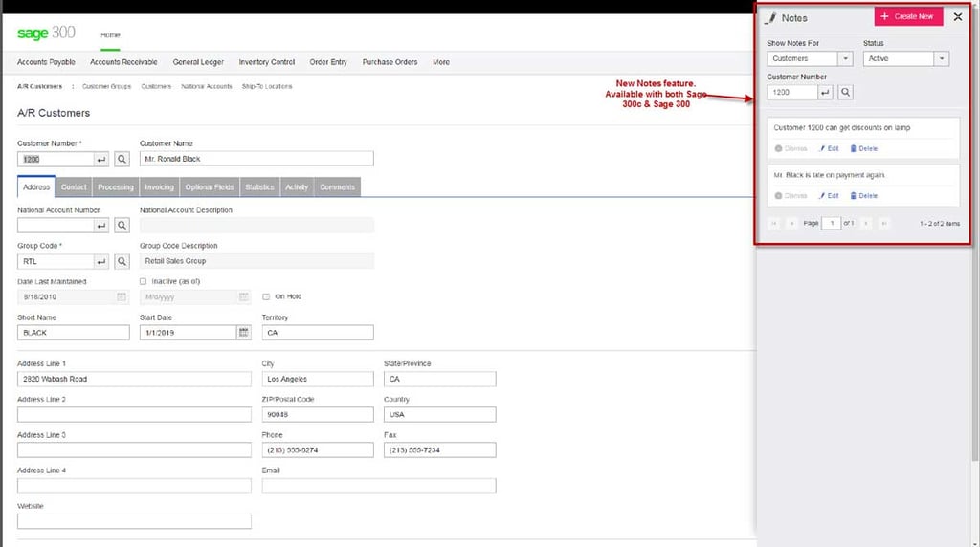Switch to the Contact tab
Viewport: 980px width, 547px height.
[74, 187]
